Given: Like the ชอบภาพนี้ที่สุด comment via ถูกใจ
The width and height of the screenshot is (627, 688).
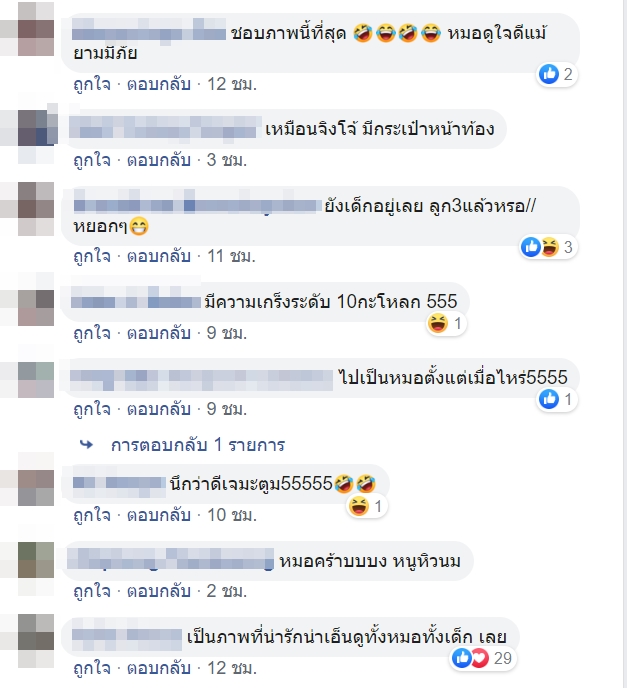Looking at the screenshot, I should (x=92, y=84).
